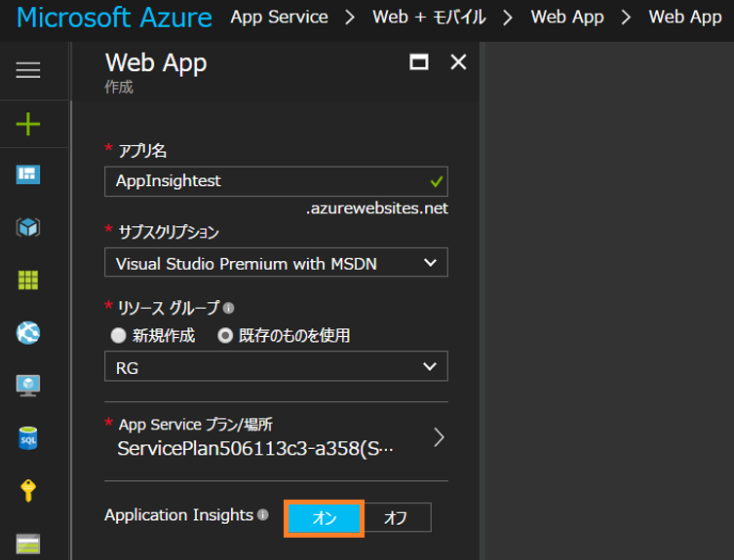The image size is (734, 560).
Task: Open the Virtual machines monitor icon
Action: tap(28, 386)
